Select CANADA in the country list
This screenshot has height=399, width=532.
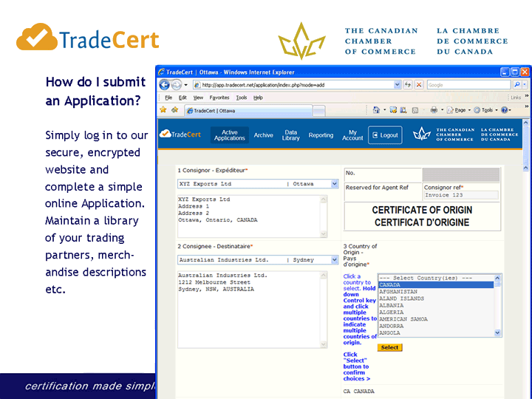(x=436, y=284)
